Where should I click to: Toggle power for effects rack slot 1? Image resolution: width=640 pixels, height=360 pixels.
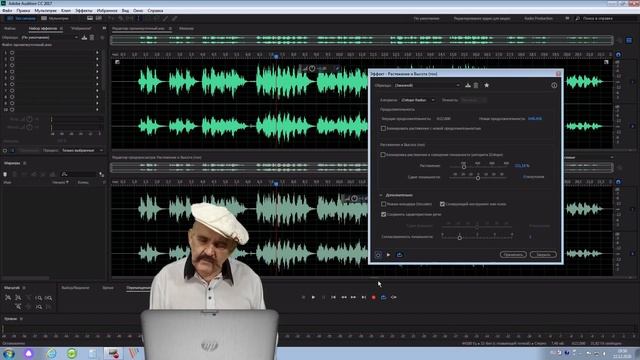pos(12,52)
